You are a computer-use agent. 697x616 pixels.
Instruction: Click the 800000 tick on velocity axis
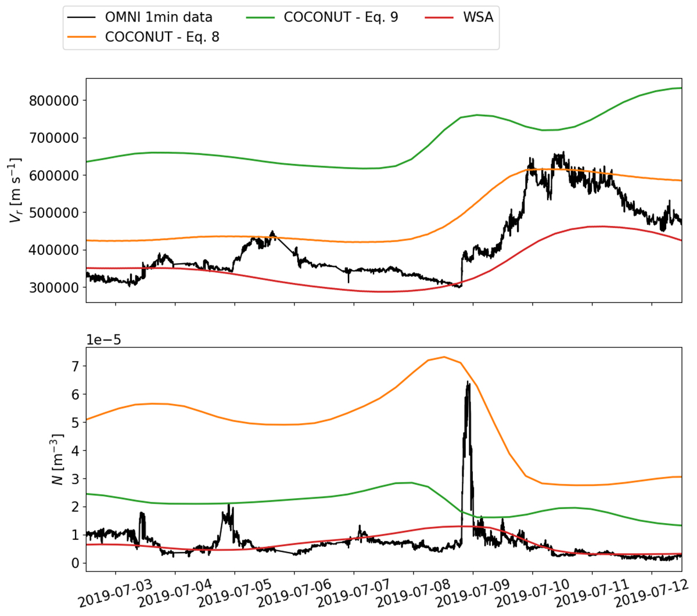click(x=53, y=100)
